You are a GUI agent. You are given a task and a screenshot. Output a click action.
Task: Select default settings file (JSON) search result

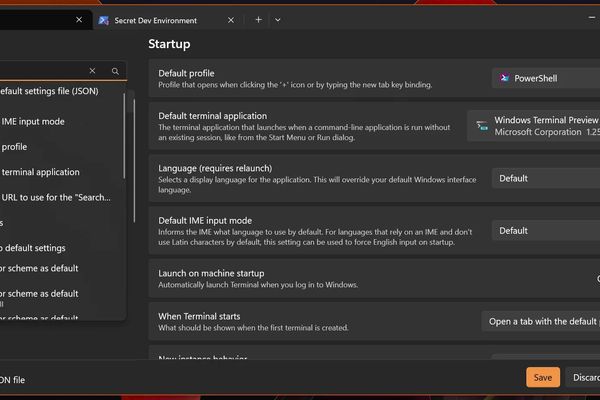(61, 91)
